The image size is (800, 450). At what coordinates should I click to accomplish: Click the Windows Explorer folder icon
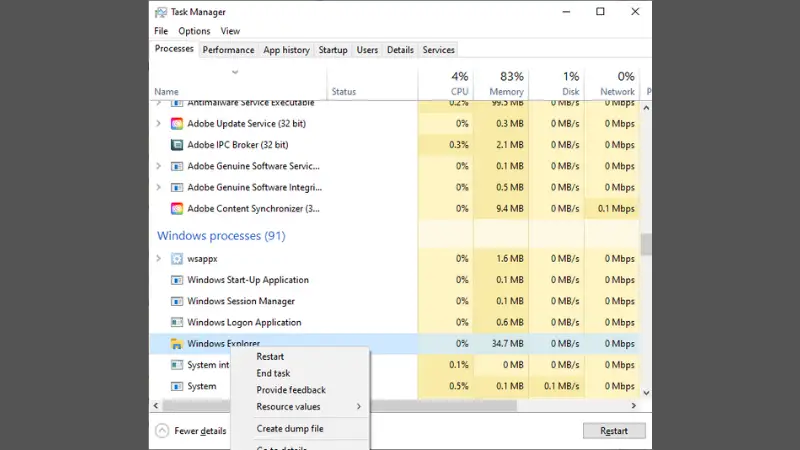[177, 344]
